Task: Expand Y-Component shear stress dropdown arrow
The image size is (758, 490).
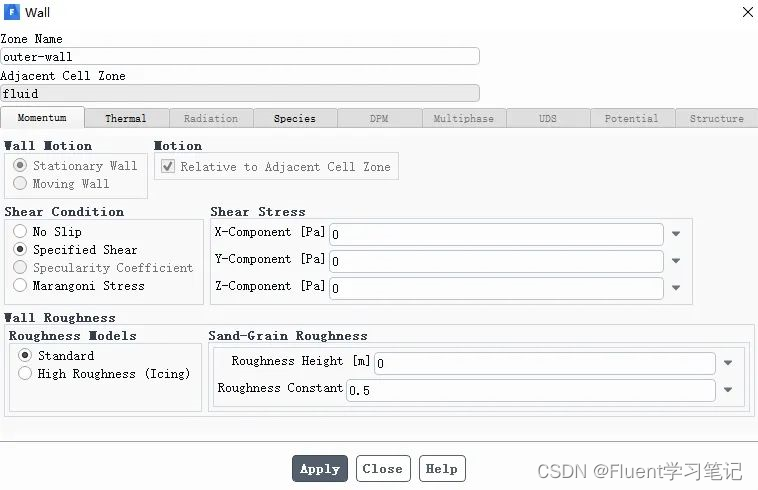Action: (x=676, y=262)
